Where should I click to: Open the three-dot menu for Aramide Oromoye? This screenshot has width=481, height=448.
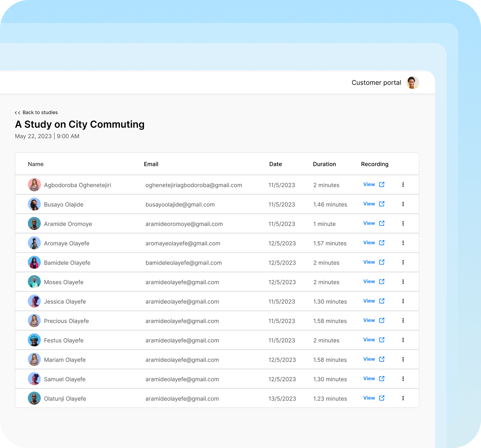coord(403,223)
